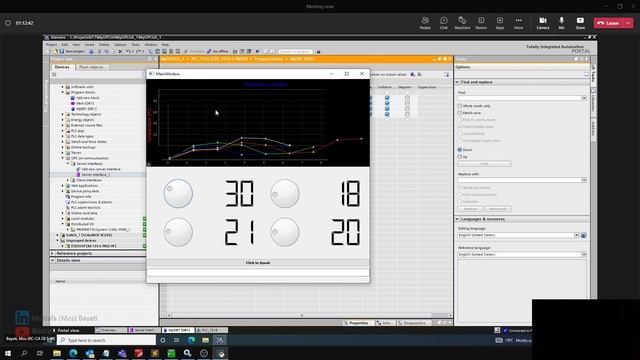Open the Project menu
The width and height of the screenshot is (640, 360).
pyautogui.click(x=51, y=44)
